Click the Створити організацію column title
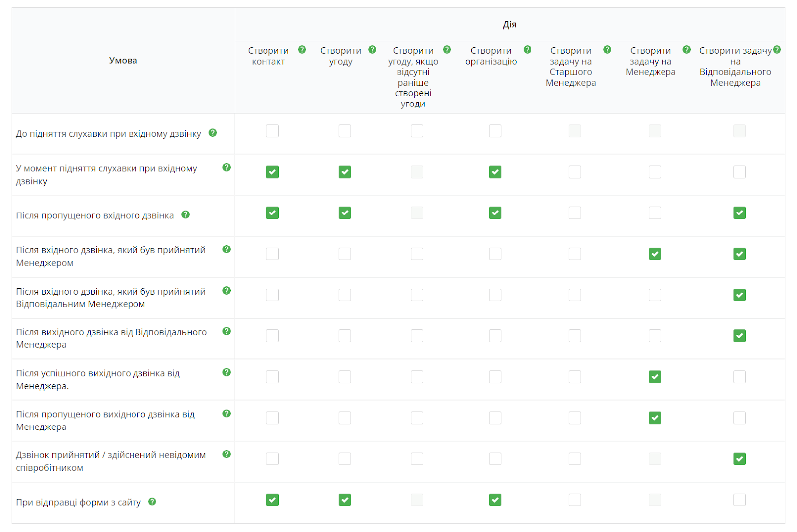Image resolution: width=797 pixels, height=532 pixels. 491,56
